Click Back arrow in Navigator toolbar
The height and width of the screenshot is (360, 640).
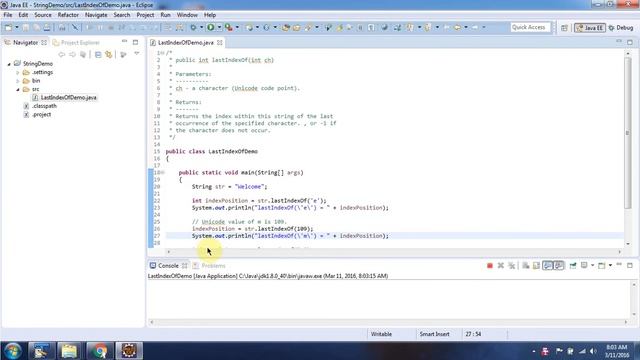pyautogui.click(x=62, y=54)
